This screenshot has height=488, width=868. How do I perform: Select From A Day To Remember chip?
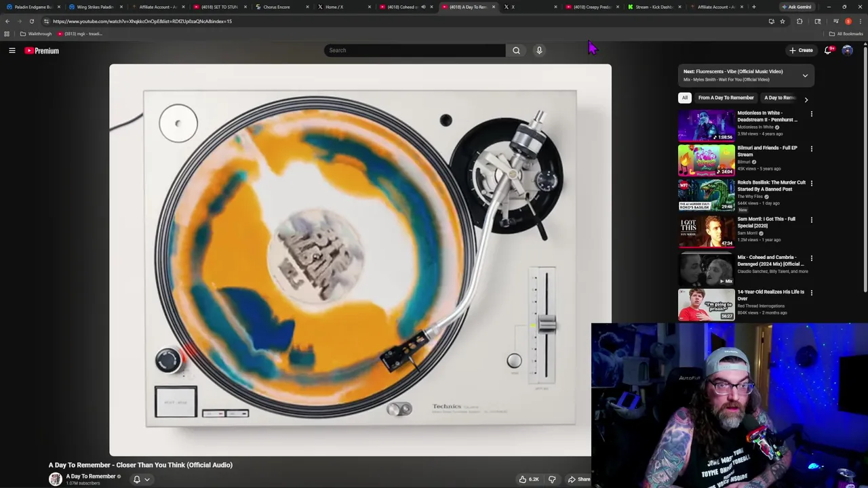click(x=726, y=98)
